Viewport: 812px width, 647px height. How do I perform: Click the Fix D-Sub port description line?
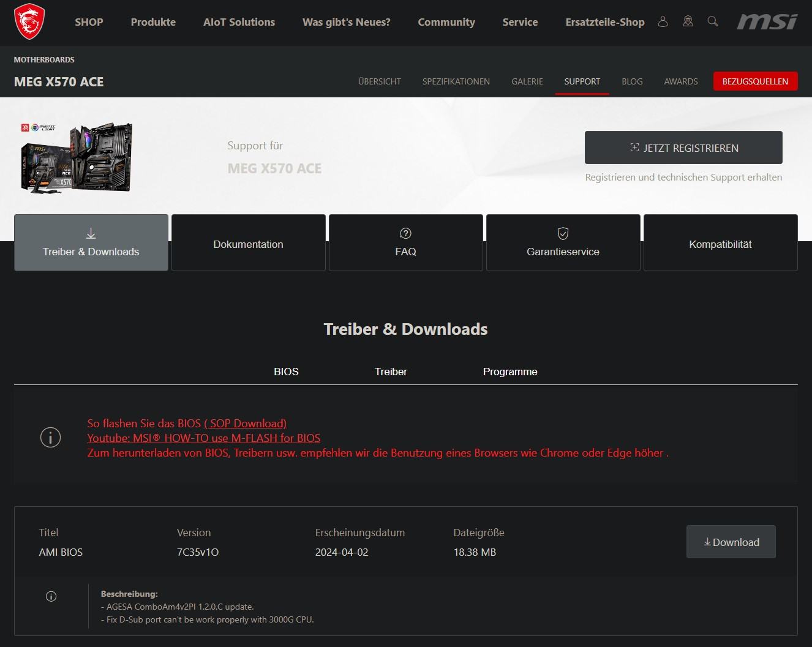207,619
